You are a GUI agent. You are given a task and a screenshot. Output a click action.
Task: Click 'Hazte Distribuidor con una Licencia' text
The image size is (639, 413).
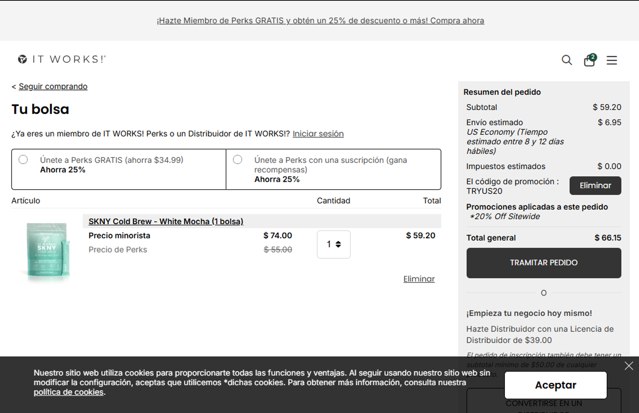pyautogui.click(x=540, y=334)
